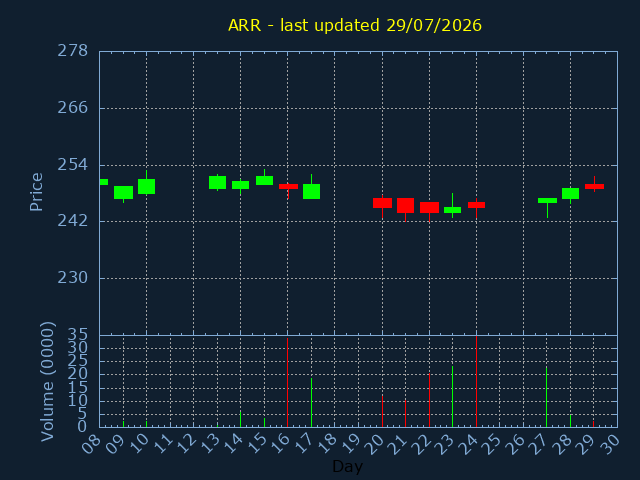This screenshot has width=640, height=480.
Task: Select the 278 price axis label
Action: pos(72,51)
